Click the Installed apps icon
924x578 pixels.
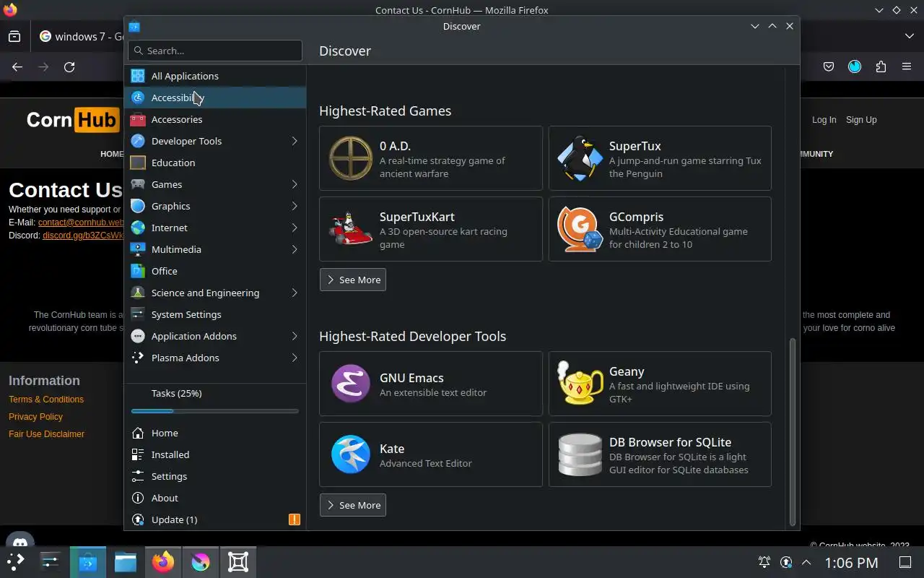[x=138, y=454]
